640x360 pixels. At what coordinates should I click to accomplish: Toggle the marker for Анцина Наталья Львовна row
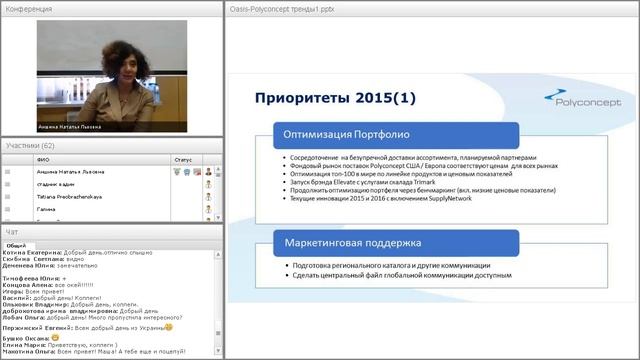point(7,172)
